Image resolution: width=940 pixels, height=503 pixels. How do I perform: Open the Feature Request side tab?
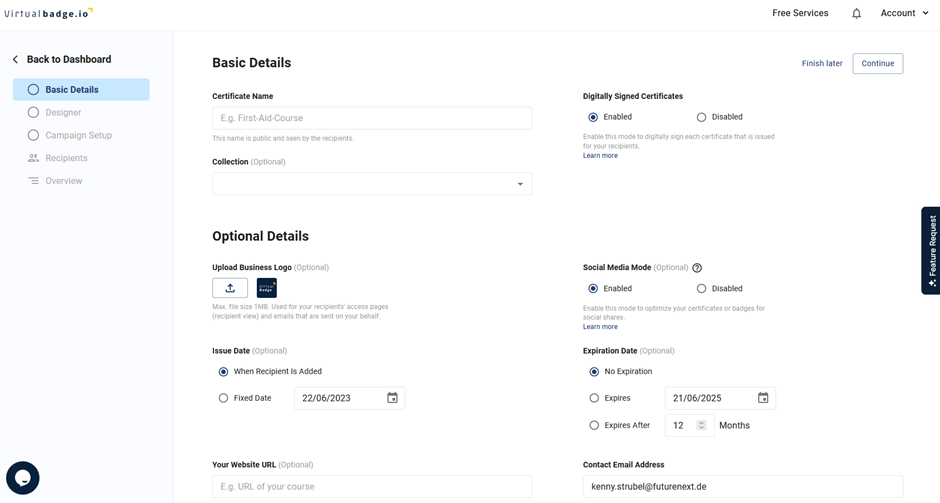click(x=931, y=250)
